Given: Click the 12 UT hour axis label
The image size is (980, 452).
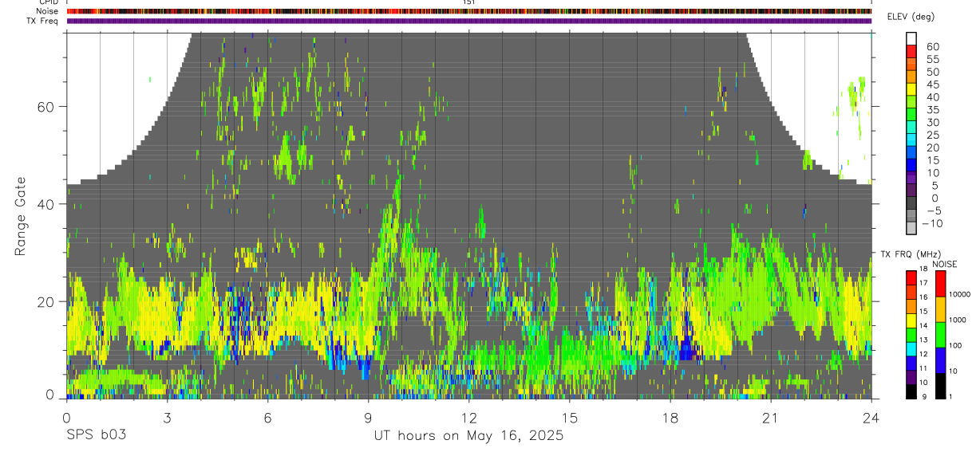Looking at the screenshot, I should click(469, 419).
